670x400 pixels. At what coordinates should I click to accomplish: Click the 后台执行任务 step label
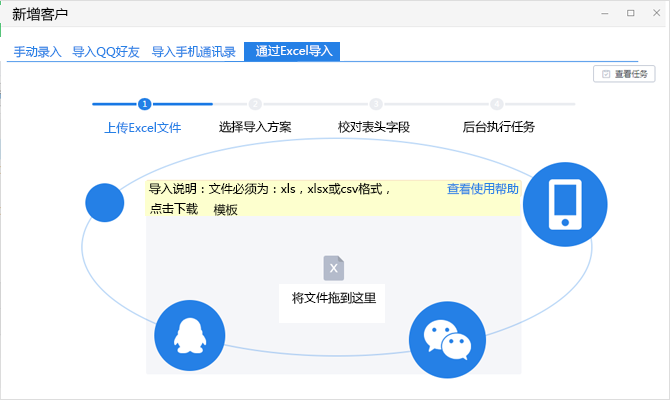pos(498,127)
